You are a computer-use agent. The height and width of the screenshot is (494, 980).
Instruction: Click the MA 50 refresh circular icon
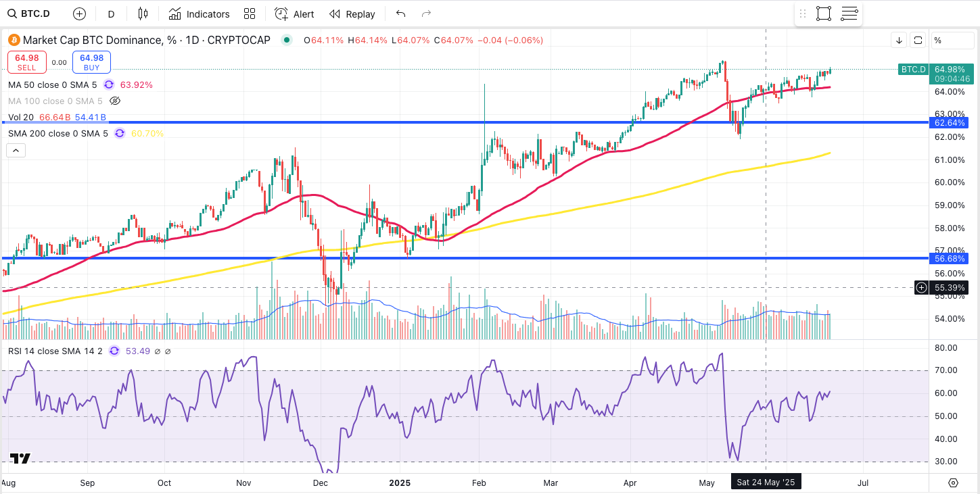[x=109, y=84]
